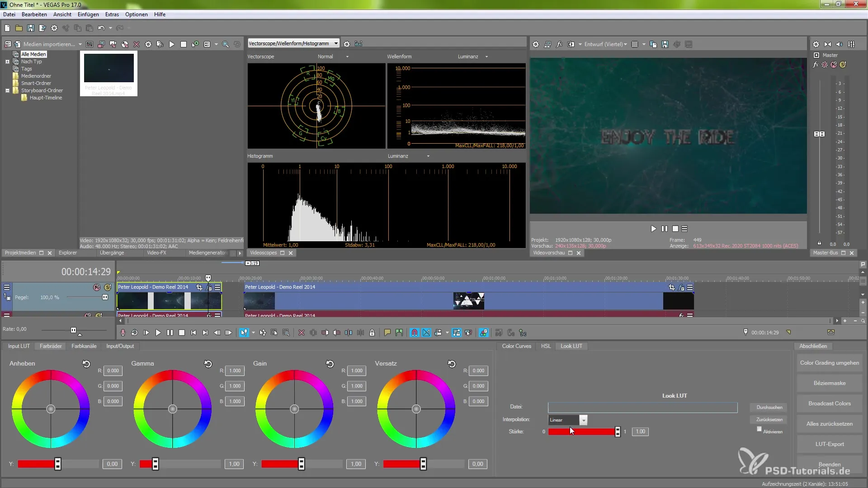This screenshot has width=868, height=488.
Task: Save the project with the floppy disk icon
Action: tap(31, 28)
